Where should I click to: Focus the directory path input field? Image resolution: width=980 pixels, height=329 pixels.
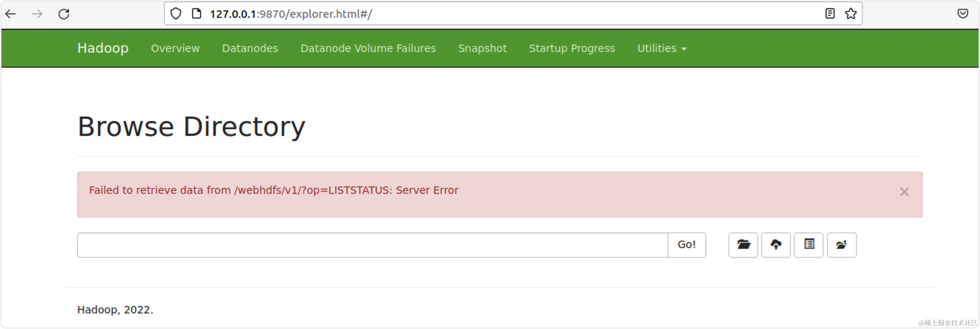click(372, 245)
